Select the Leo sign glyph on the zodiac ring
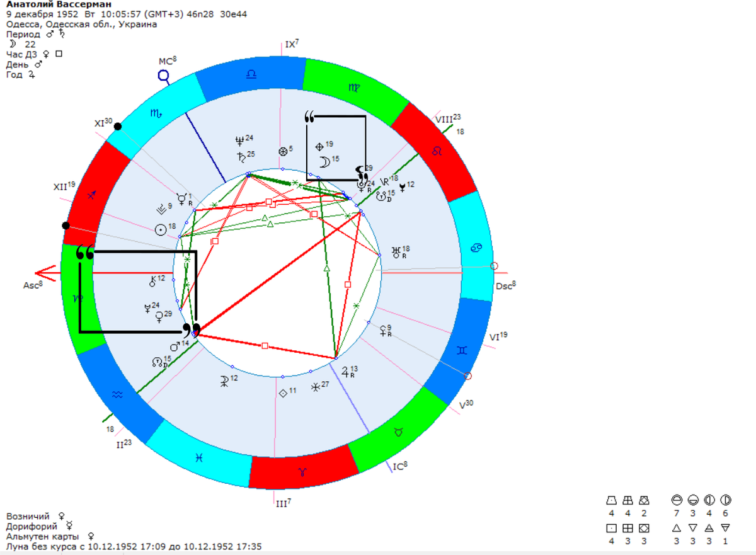 pos(437,152)
